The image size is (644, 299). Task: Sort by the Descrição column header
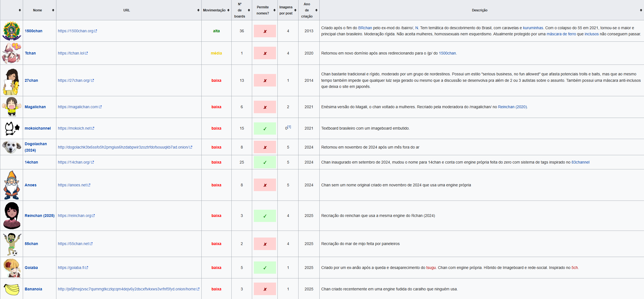(x=641, y=10)
